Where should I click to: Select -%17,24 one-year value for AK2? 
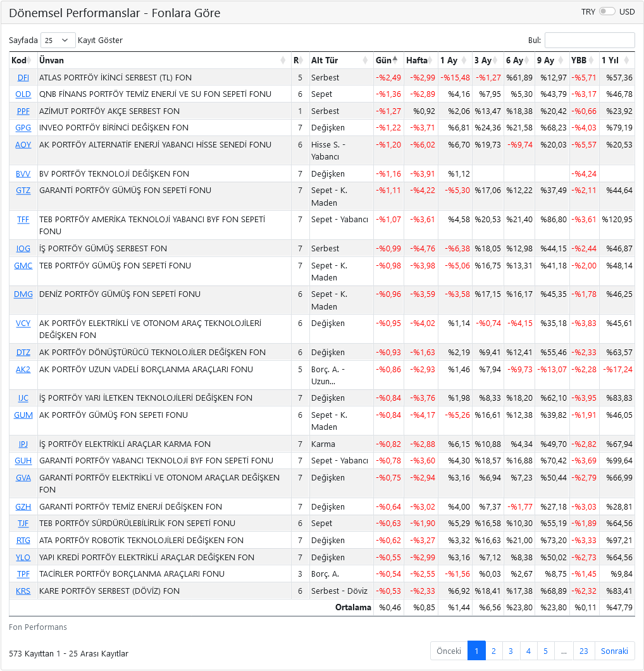[617, 370]
